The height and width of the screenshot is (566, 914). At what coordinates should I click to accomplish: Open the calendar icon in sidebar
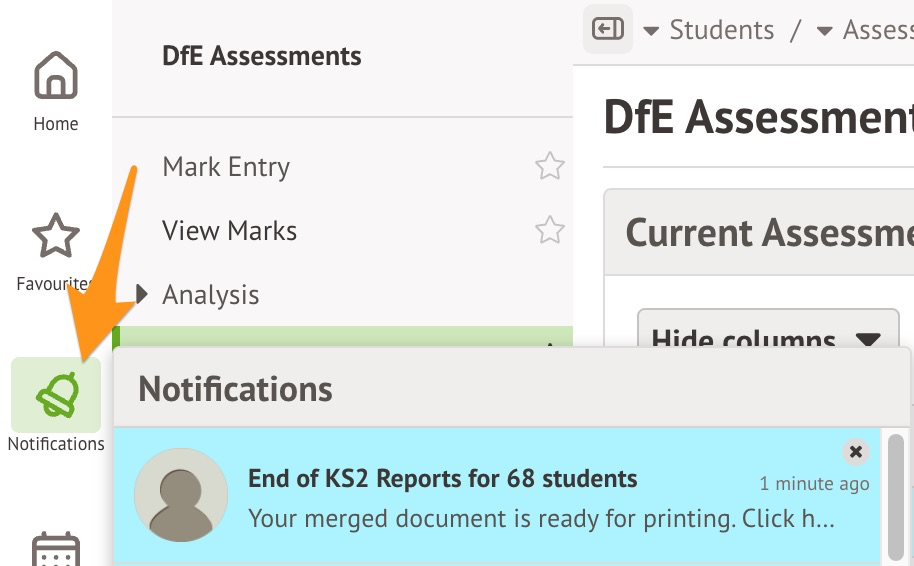[x=56, y=550]
